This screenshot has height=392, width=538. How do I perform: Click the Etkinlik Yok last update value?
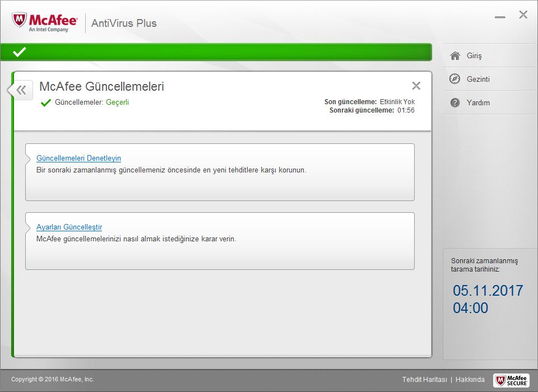point(397,102)
